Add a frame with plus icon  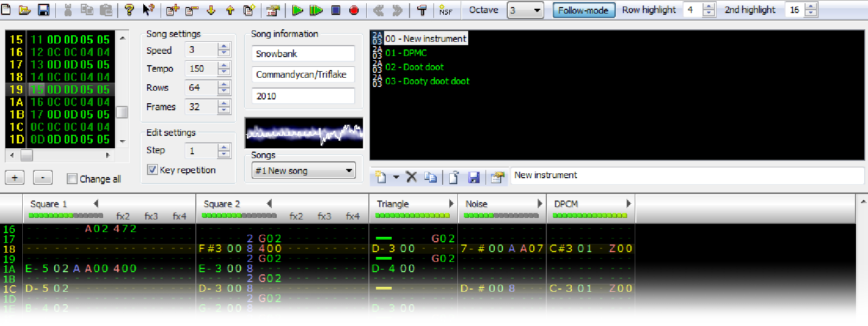pyautogui.click(x=173, y=10)
